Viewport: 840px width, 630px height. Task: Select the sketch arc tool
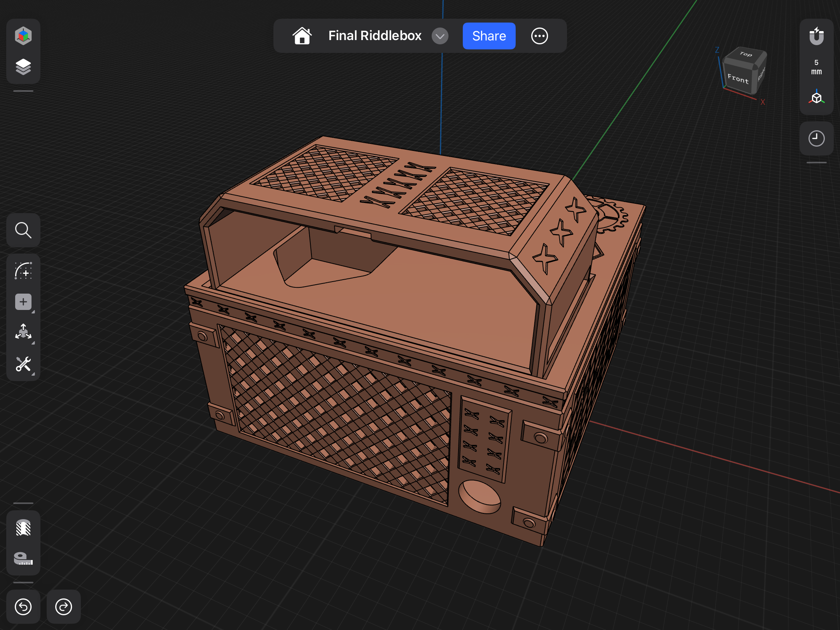tap(23, 271)
